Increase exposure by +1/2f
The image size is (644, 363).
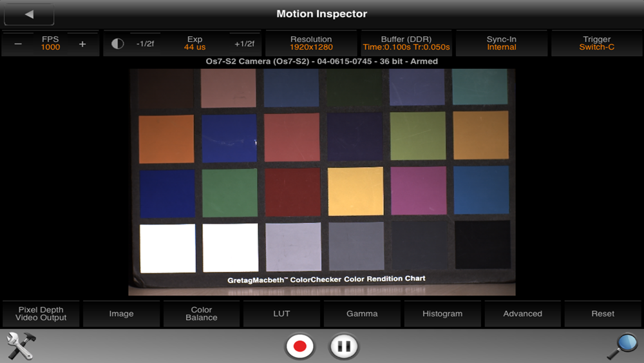tap(244, 44)
